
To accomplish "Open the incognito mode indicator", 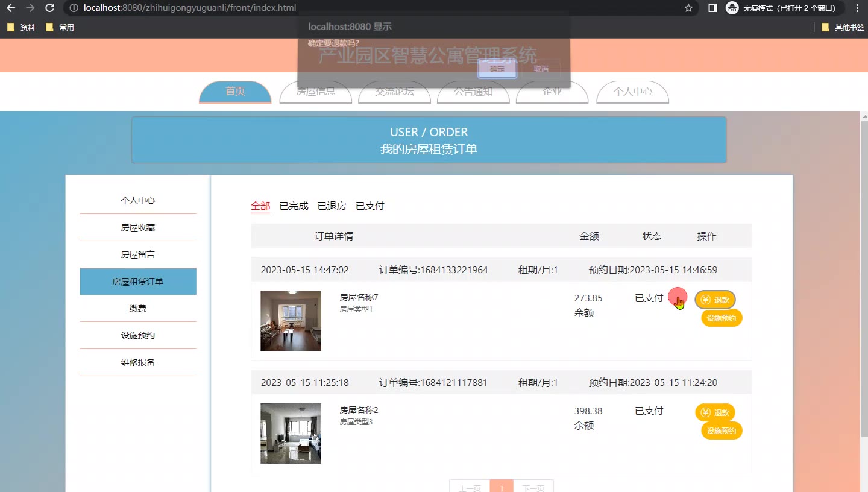I will coord(784,8).
